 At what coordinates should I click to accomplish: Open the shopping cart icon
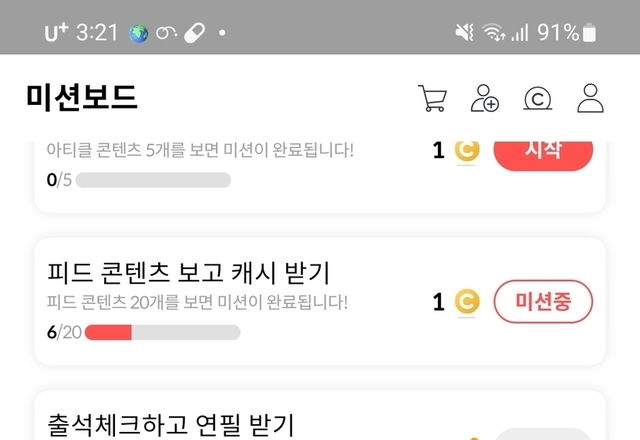click(432, 98)
